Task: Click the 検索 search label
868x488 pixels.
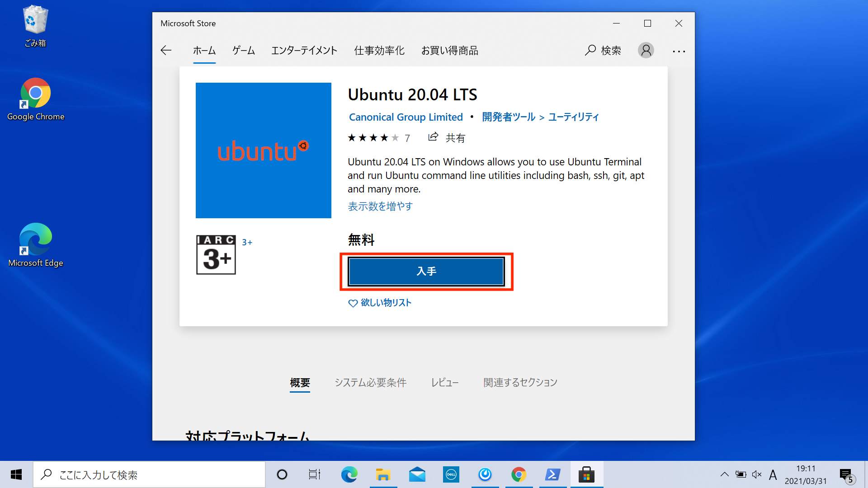Action: 611,51
